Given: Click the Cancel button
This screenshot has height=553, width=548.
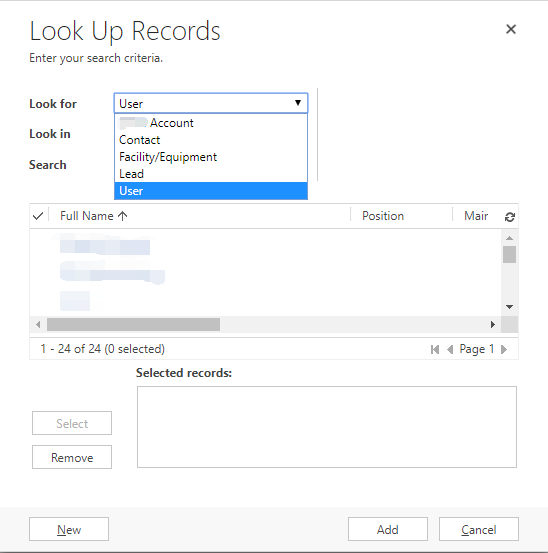Looking at the screenshot, I should pyautogui.click(x=479, y=529).
